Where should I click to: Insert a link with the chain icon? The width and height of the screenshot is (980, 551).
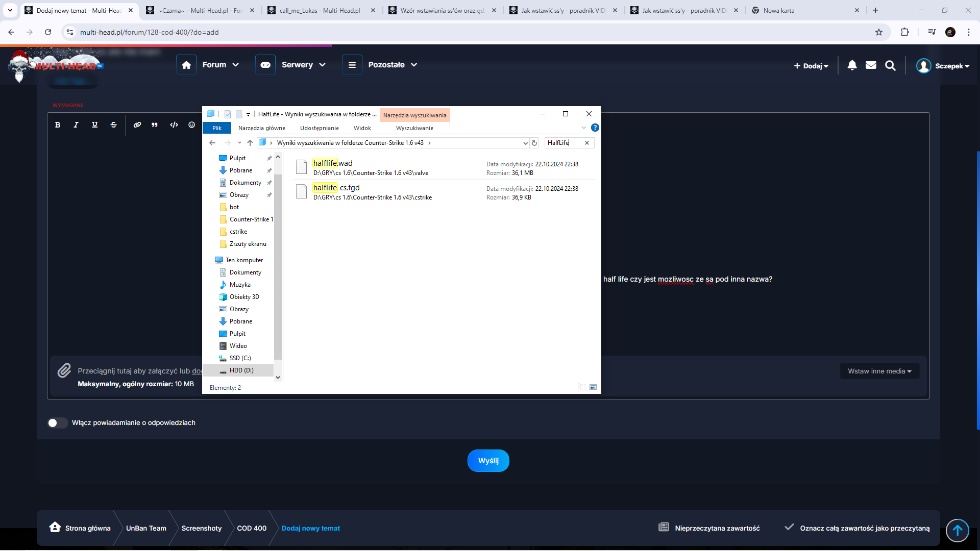pyautogui.click(x=137, y=125)
